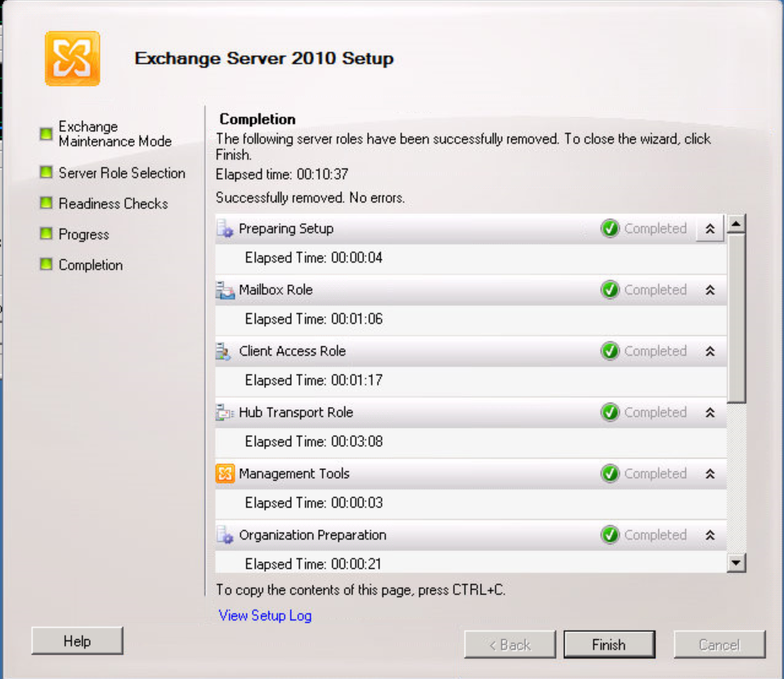Open the View Setup Log link
784x679 pixels.
pos(265,615)
